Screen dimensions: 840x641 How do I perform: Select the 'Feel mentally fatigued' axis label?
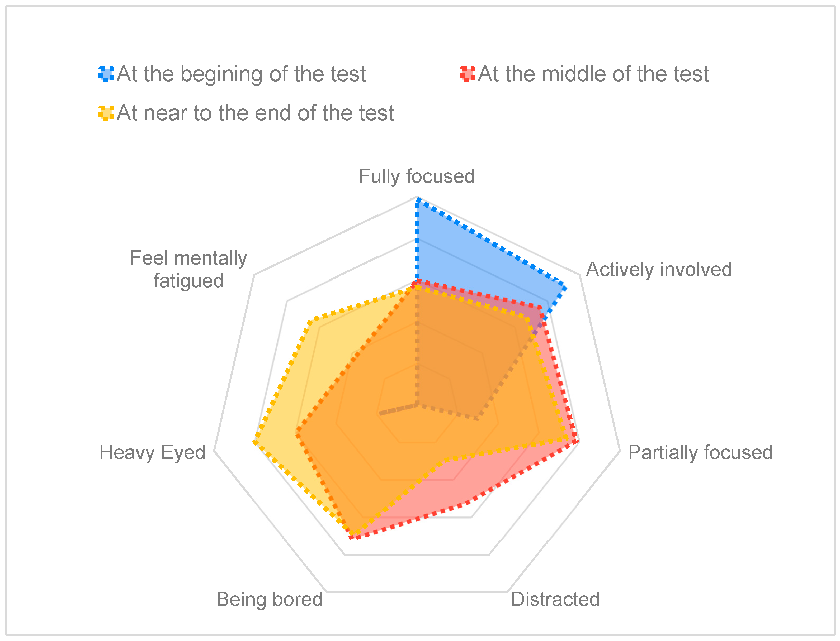point(189,269)
